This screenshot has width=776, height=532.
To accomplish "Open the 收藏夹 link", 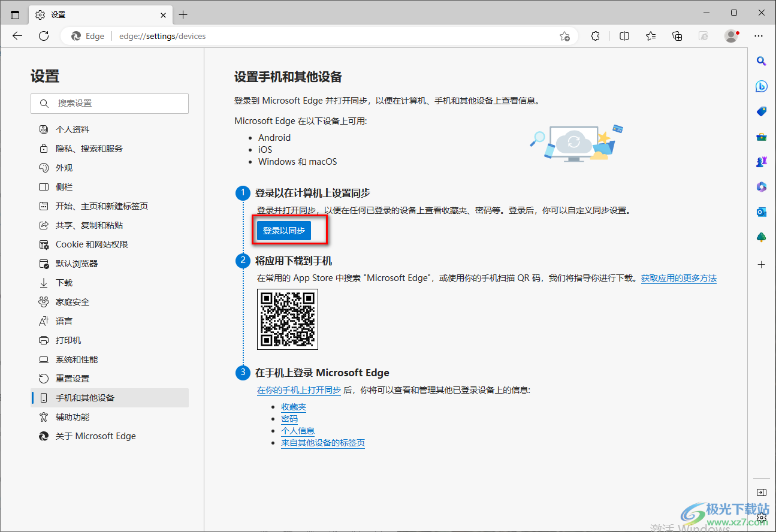I will point(294,407).
